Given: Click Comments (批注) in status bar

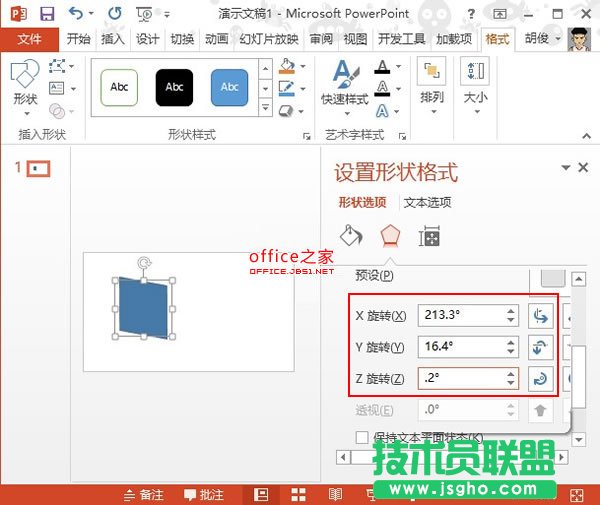Looking at the screenshot, I should [204, 495].
